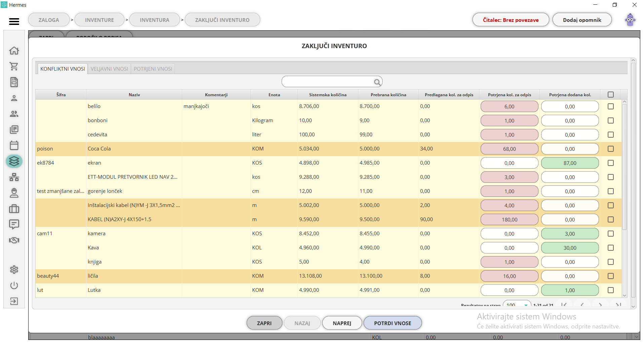
Task: Open the people group sidebar icon
Action: 14,114
